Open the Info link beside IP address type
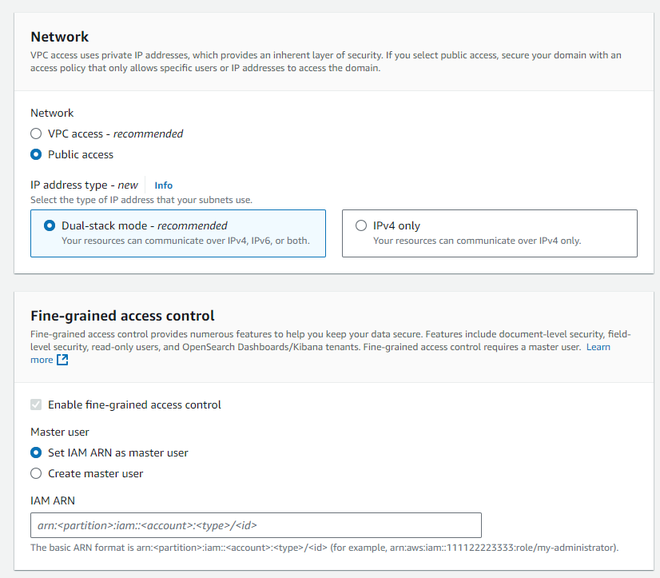660x578 pixels. 163,186
